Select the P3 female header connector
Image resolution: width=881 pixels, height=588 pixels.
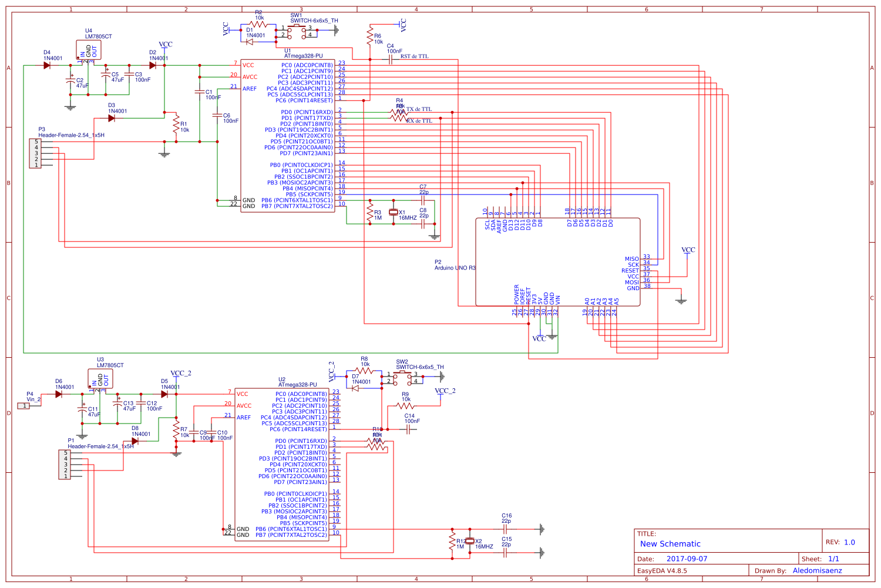[35, 153]
